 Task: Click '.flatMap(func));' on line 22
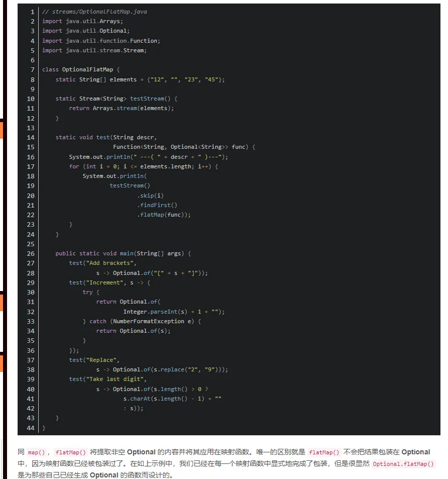pos(164,215)
